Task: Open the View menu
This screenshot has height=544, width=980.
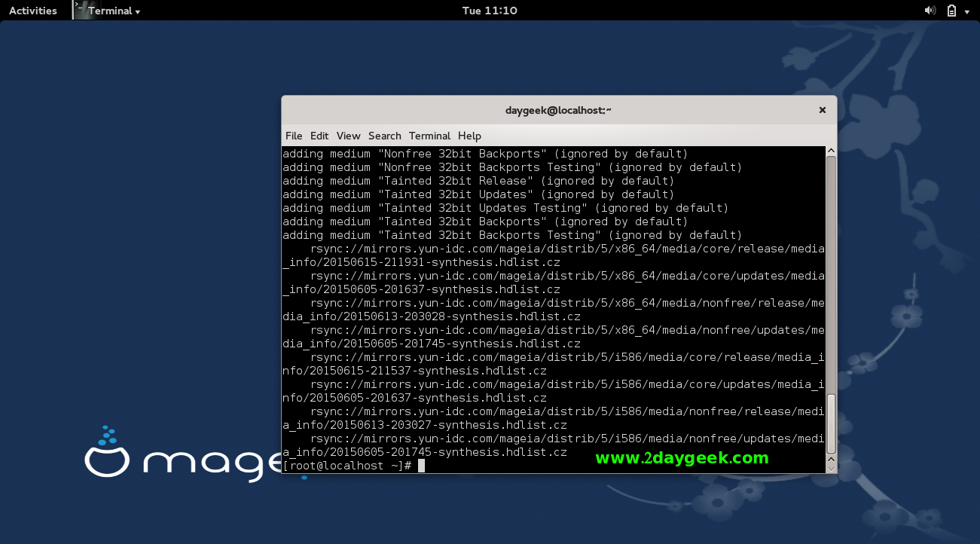Action: pyautogui.click(x=348, y=136)
